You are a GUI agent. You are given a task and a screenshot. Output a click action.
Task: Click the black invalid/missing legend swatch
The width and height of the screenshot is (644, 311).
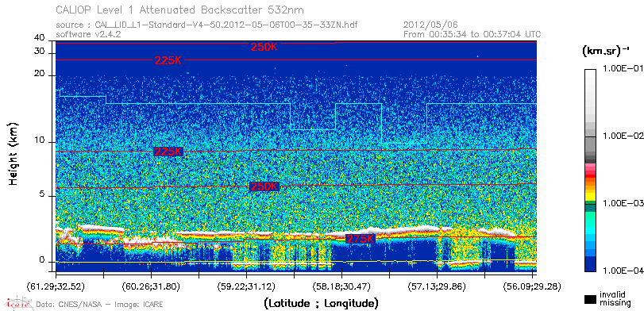591,299
